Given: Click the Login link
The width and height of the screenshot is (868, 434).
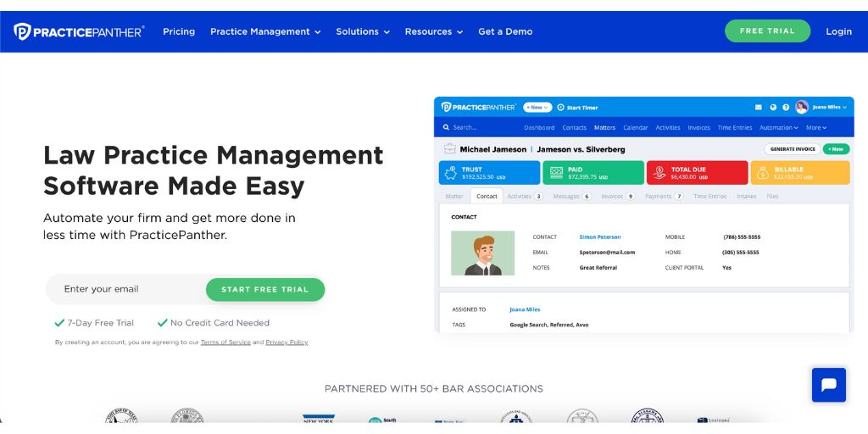Looking at the screenshot, I should point(838,31).
